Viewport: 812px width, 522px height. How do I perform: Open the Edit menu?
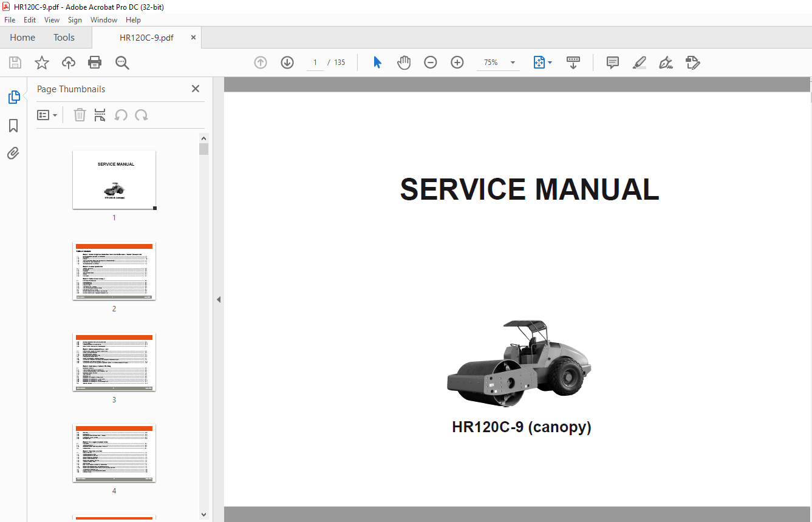click(x=30, y=20)
